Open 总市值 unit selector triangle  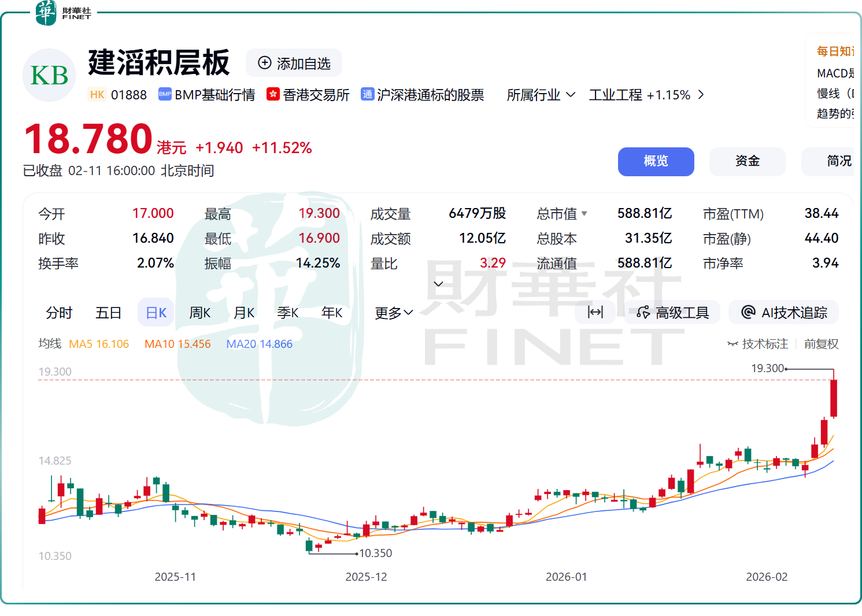[x=584, y=214]
